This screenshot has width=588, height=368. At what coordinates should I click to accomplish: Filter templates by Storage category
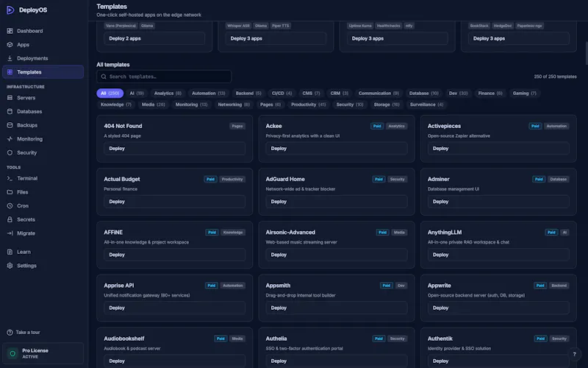tap(387, 105)
